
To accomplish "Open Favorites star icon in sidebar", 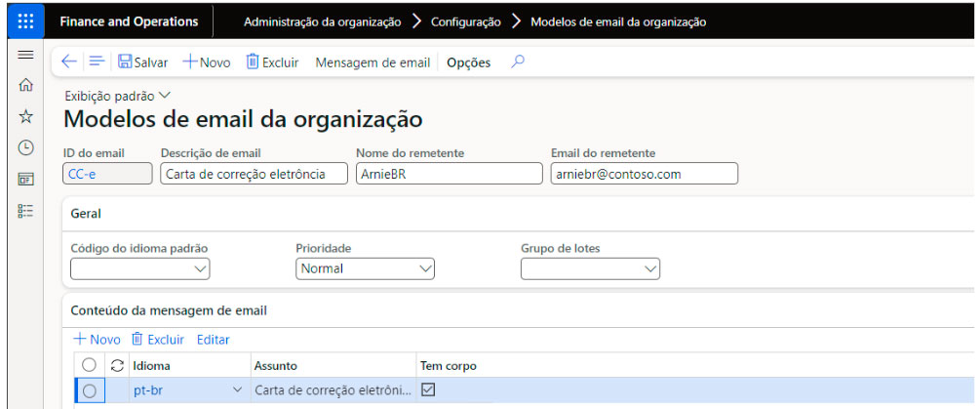I will [x=26, y=117].
